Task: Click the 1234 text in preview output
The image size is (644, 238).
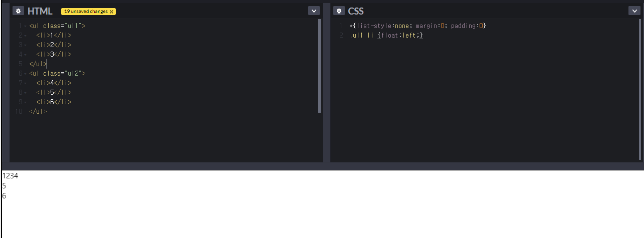Action: click(11, 176)
